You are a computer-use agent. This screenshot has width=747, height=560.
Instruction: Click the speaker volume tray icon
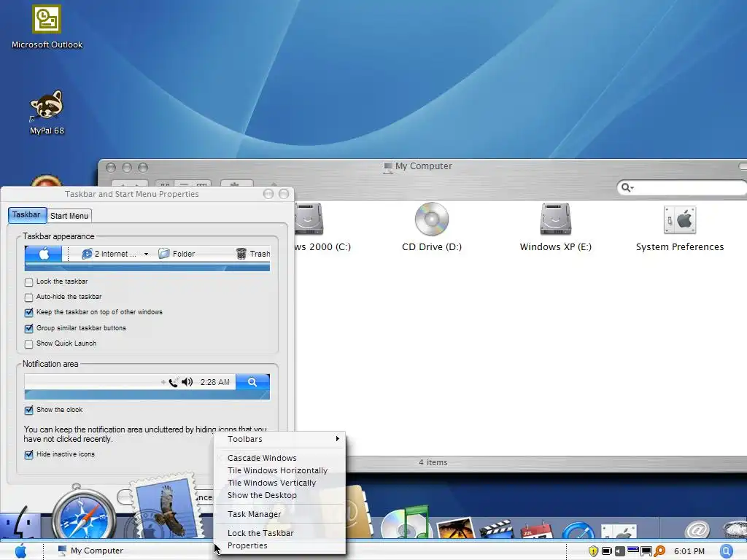pyautogui.click(x=620, y=551)
